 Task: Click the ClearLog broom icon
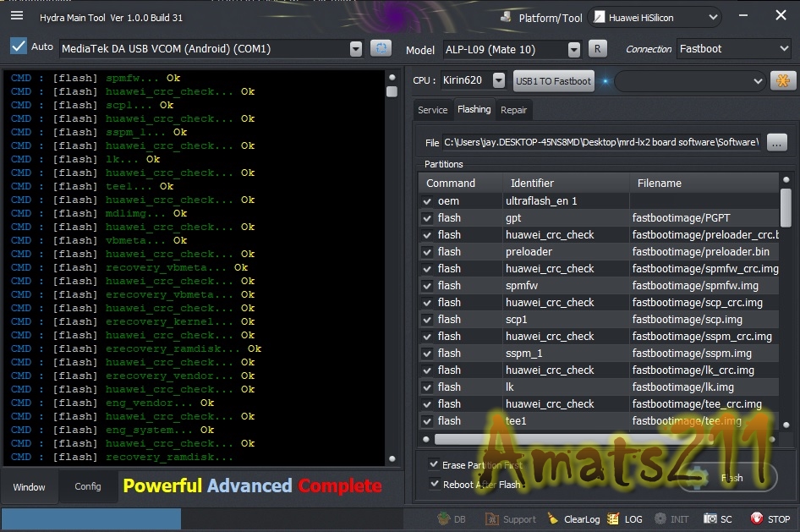pos(552,518)
